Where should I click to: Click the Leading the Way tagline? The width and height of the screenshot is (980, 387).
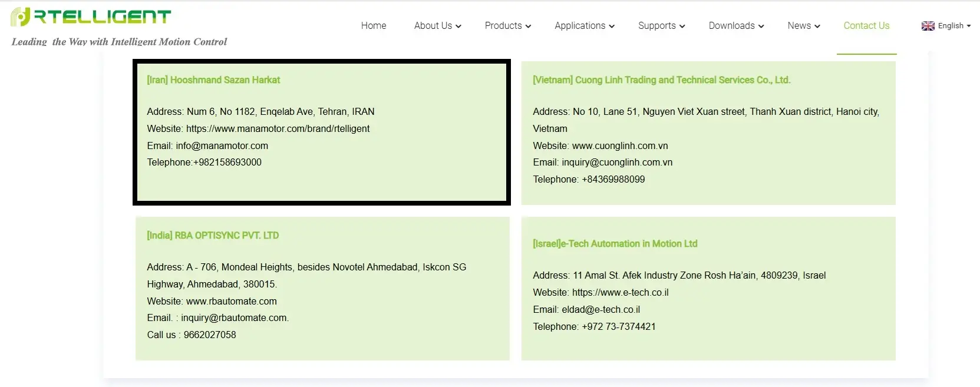(x=119, y=42)
